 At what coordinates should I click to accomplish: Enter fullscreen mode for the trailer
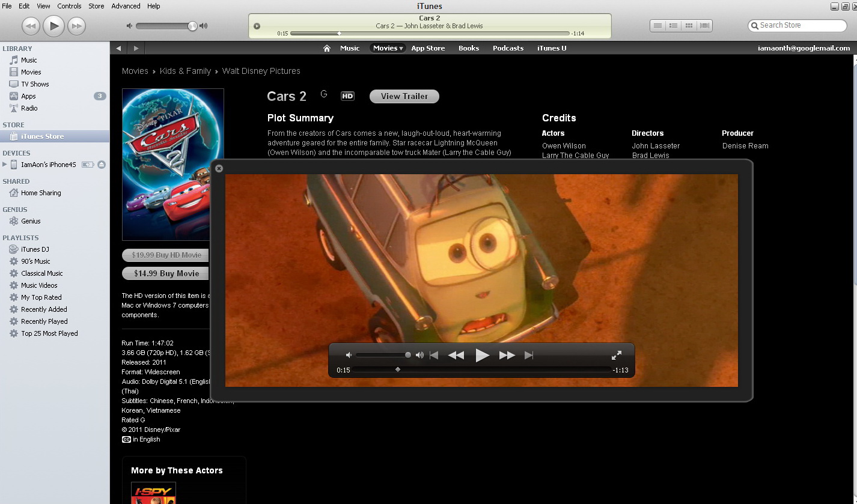pos(616,355)
